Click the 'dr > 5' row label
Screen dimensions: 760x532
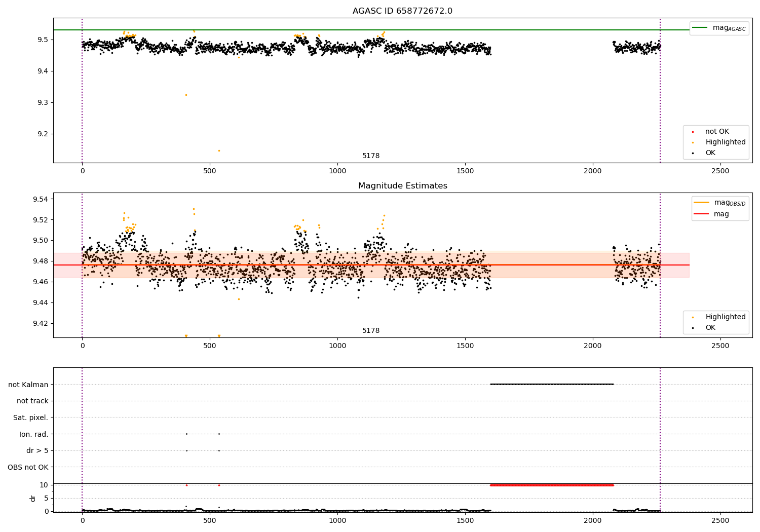tap(37, 451)
